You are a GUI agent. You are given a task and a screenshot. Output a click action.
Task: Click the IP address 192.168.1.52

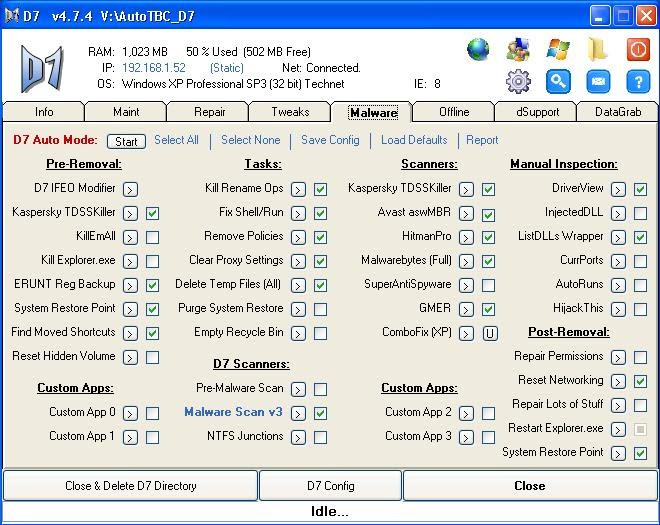click(x=154, y=68)
